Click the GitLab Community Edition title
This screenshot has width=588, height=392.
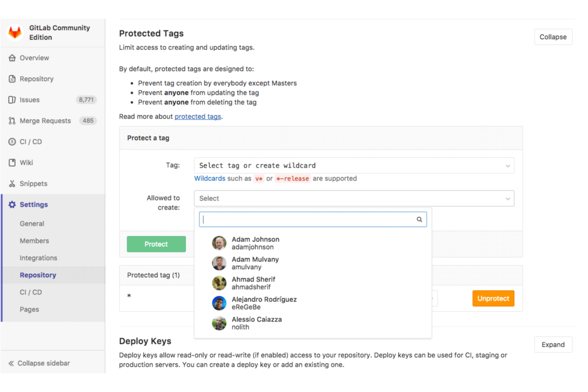(x=60, y=33)
